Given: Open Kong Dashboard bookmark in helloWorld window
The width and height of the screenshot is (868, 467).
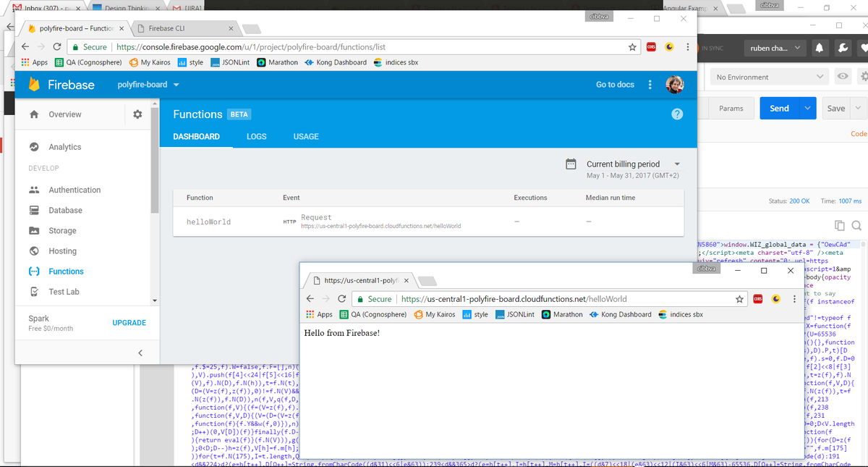Looking at the screenshot, I should [620, 314].
